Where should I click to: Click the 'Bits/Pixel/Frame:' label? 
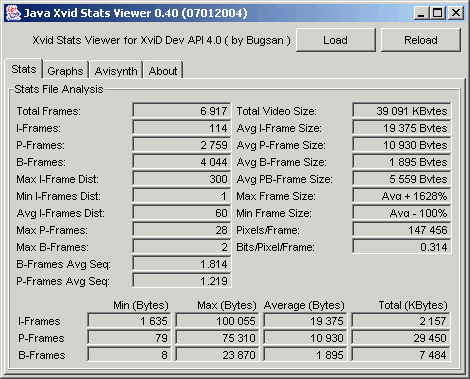[x=275, y=247]
